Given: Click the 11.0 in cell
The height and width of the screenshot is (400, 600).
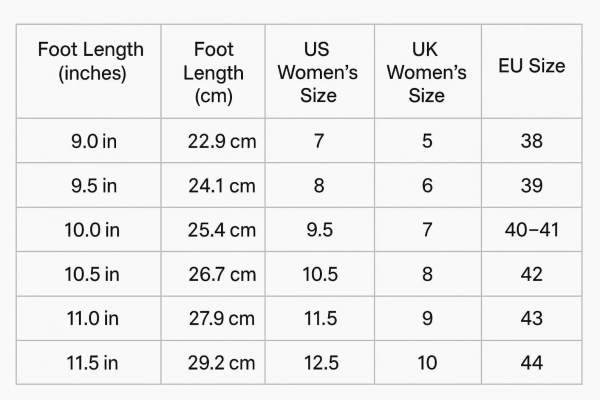Looking at the screenshot, I should 91,318.
